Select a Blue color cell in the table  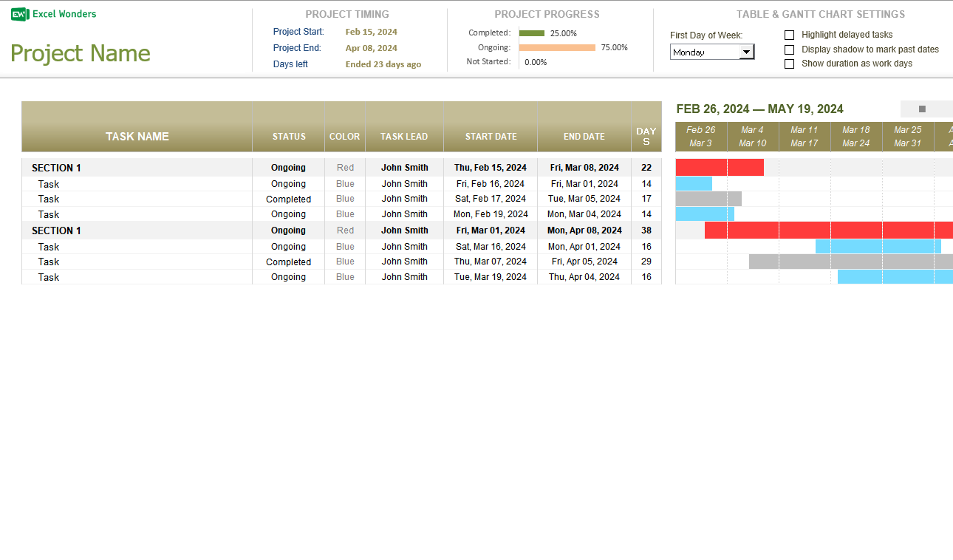344,183
